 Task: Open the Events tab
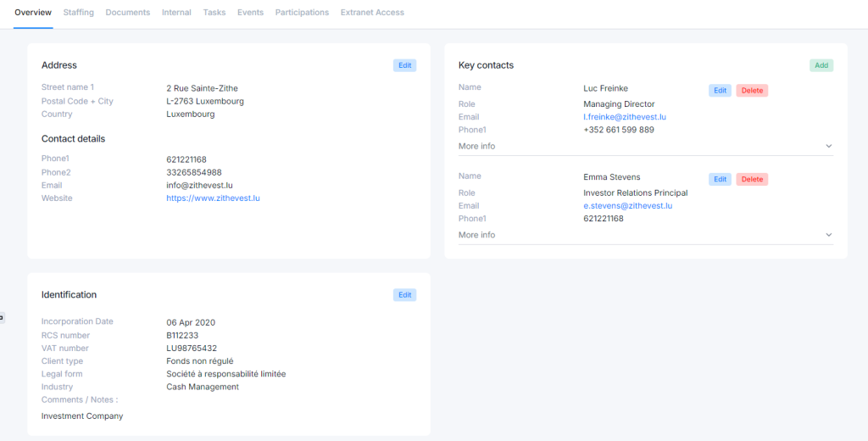pos(250,13)
